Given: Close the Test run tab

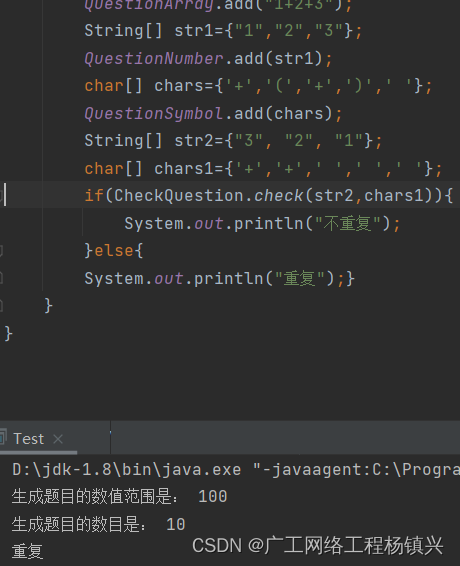Looking at the screenshot, I should pyautogui.click(x=58, y=439).
